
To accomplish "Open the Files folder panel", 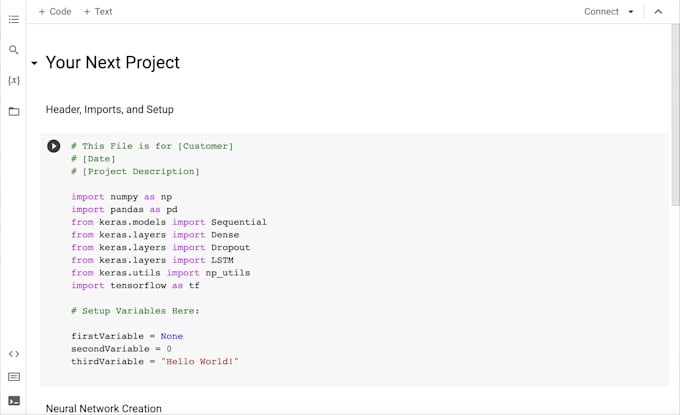I will pos(14,111).
